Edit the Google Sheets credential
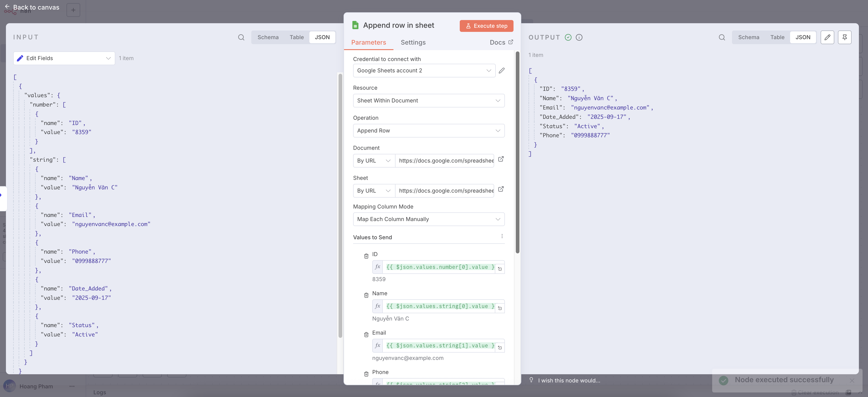Image resolution: width=868 pixels, height=397 pixels. [x=502, y=70]
